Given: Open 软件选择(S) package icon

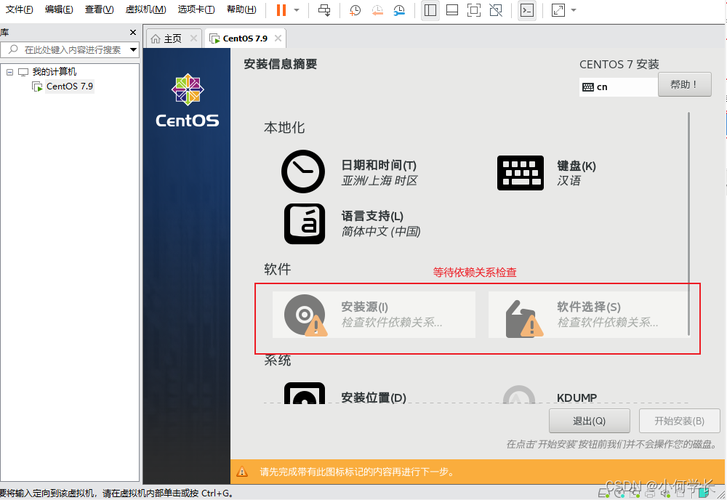Looking at the screenshot, I should click(x=524, y=319).
